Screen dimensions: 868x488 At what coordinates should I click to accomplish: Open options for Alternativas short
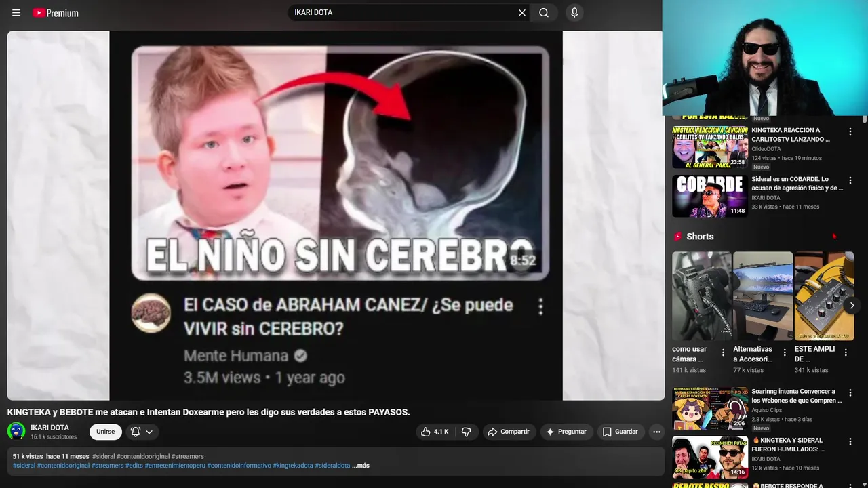pyautogui.click(x=785, y=352)
